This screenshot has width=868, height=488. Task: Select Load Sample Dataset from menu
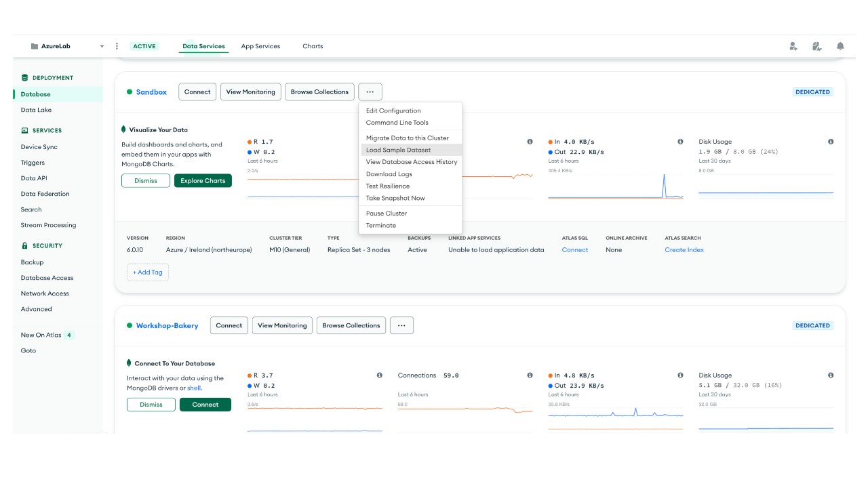point(398,150)
